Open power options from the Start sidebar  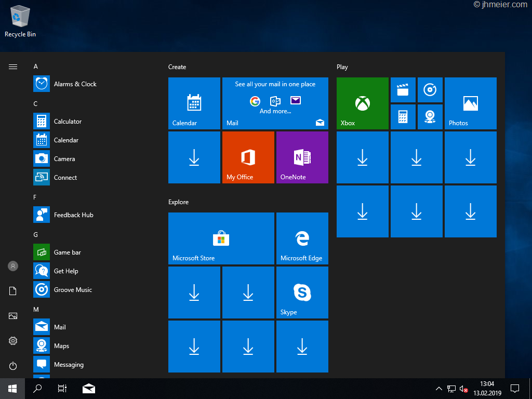point(12,366)
